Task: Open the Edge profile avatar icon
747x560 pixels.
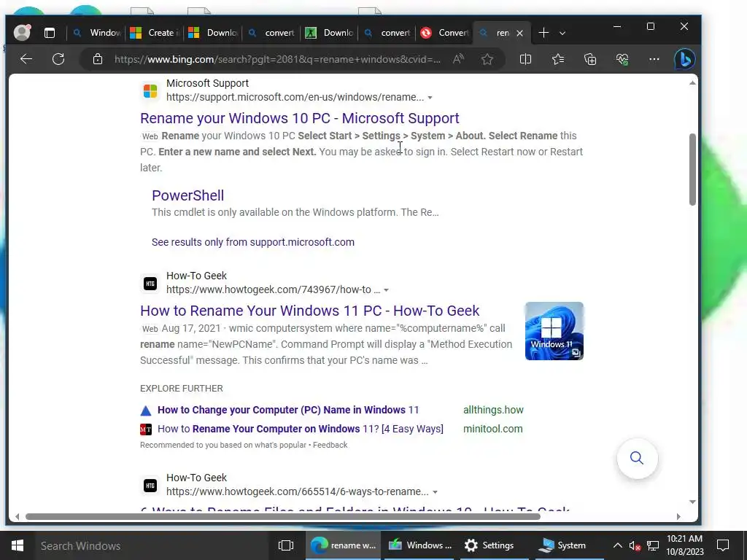Action: click(22, 32)
